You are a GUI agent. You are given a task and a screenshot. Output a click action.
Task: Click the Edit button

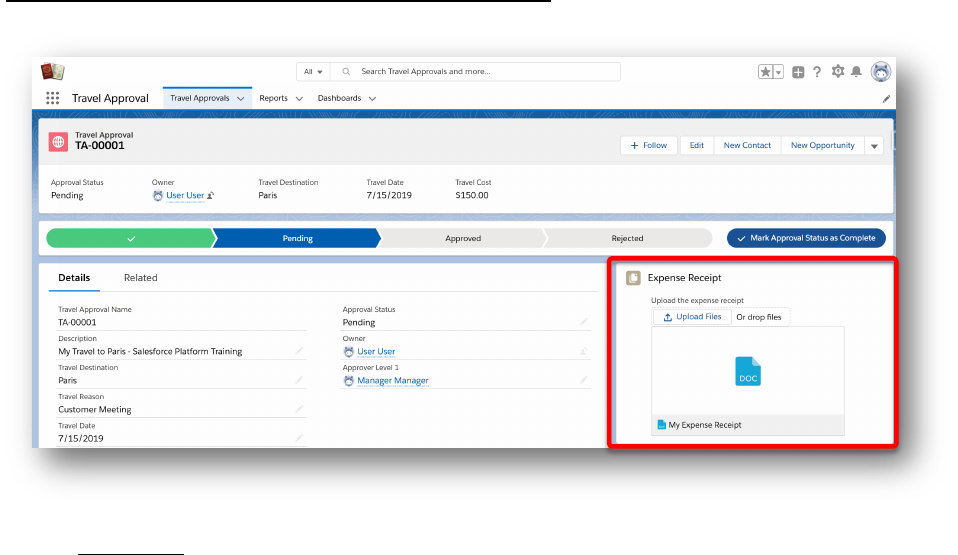697,145
